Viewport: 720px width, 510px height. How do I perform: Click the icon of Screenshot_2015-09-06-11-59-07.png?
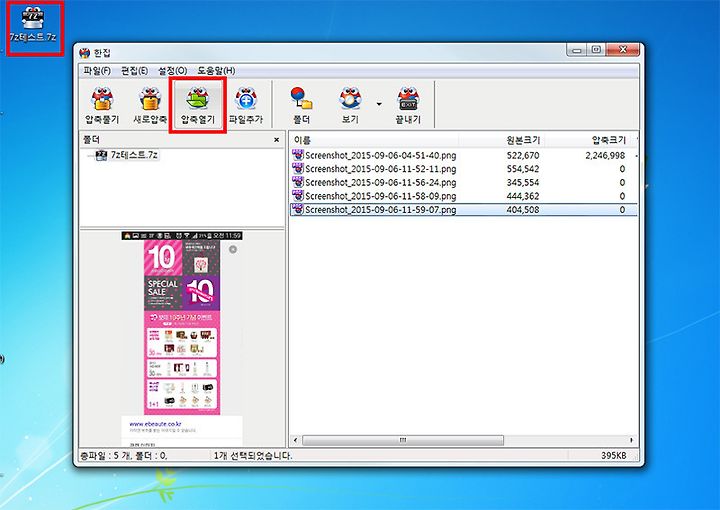pos(298,209)
